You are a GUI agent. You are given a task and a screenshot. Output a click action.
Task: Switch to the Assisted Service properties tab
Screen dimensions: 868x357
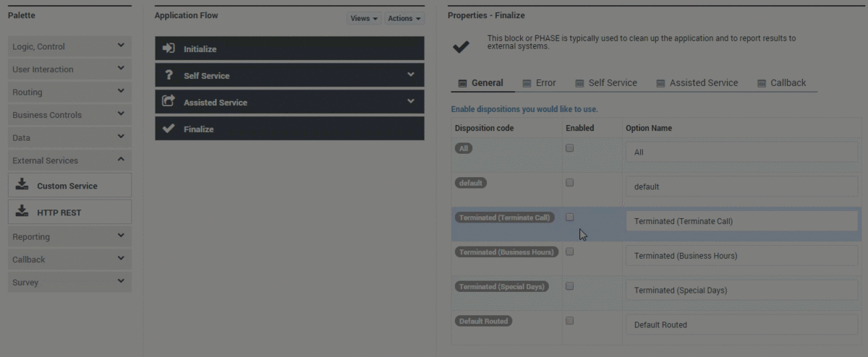point(697,83)
